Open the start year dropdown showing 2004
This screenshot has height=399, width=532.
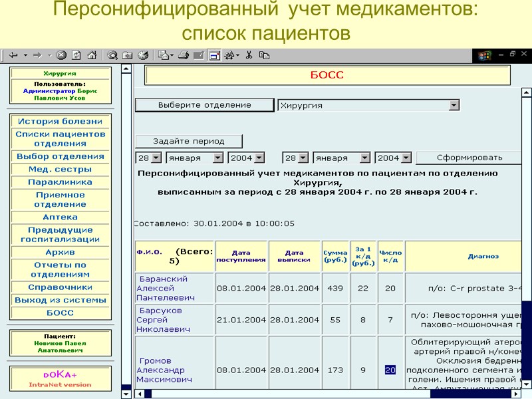246,158
